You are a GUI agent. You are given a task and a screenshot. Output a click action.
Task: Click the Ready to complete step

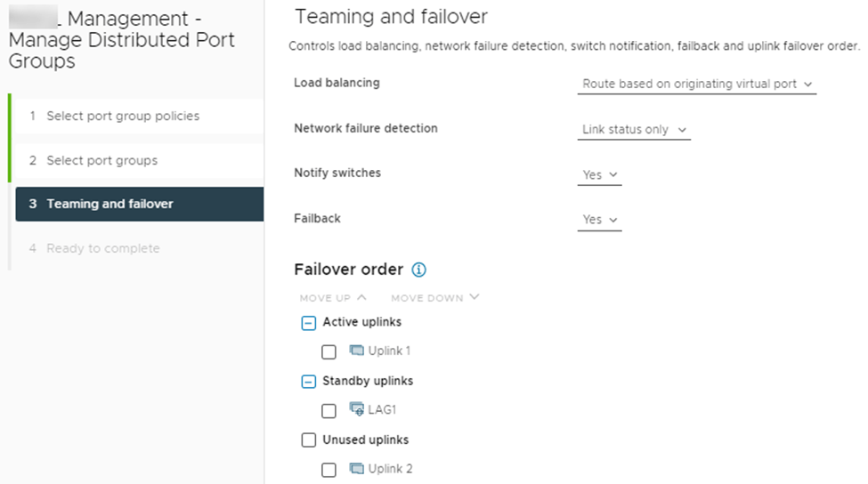[x=102, y=248]
